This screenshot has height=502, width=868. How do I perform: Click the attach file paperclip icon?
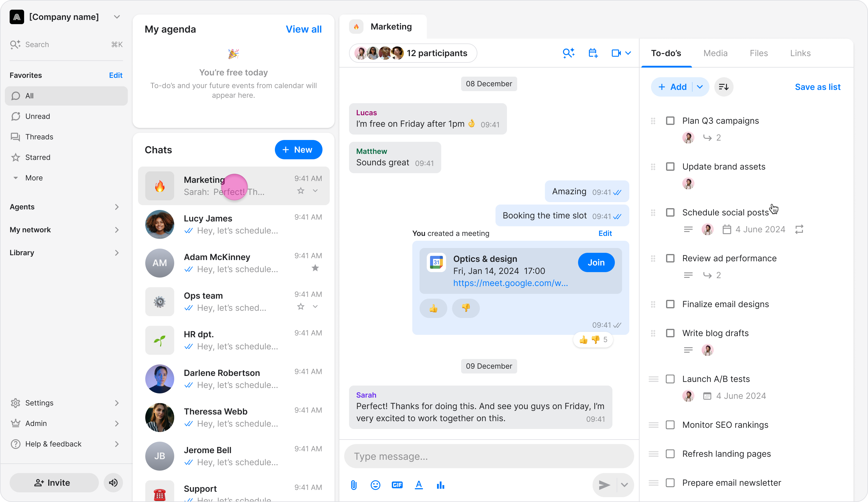(354, 485)
